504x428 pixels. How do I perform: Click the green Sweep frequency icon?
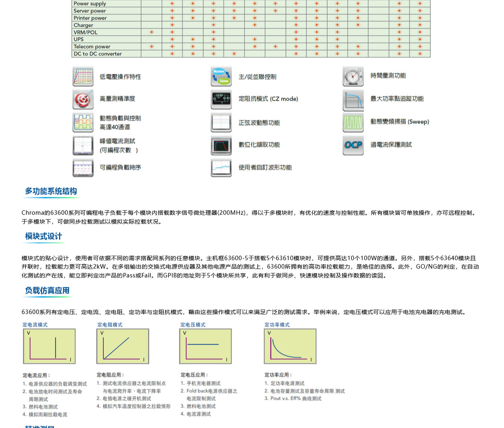point(353,122)
